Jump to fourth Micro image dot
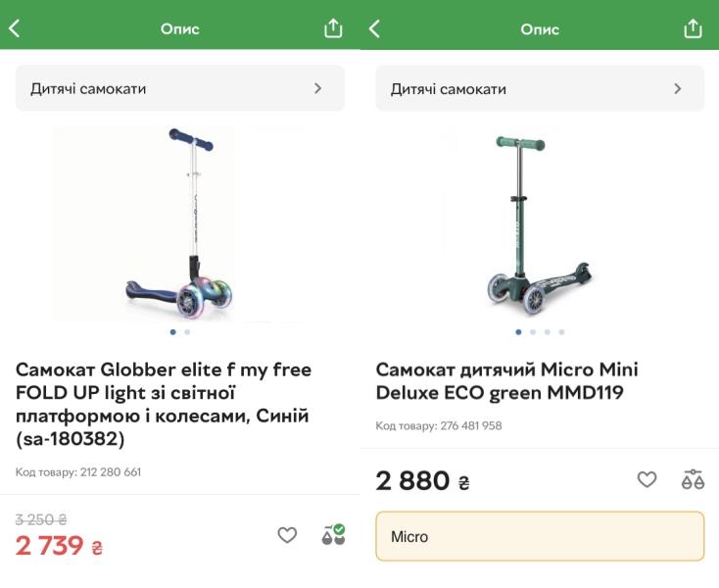The height and width of the screenshot is (588, 719). (561, 332)
